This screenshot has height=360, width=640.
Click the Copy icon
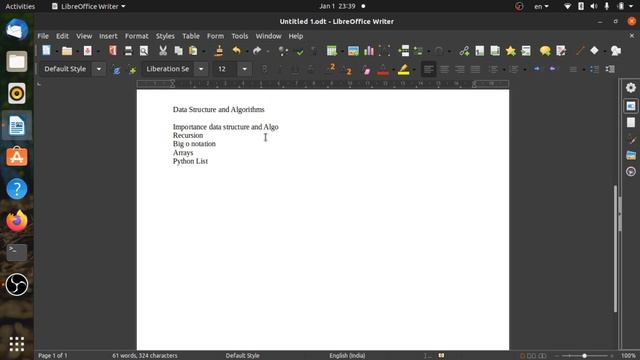[x=178, y=51]
